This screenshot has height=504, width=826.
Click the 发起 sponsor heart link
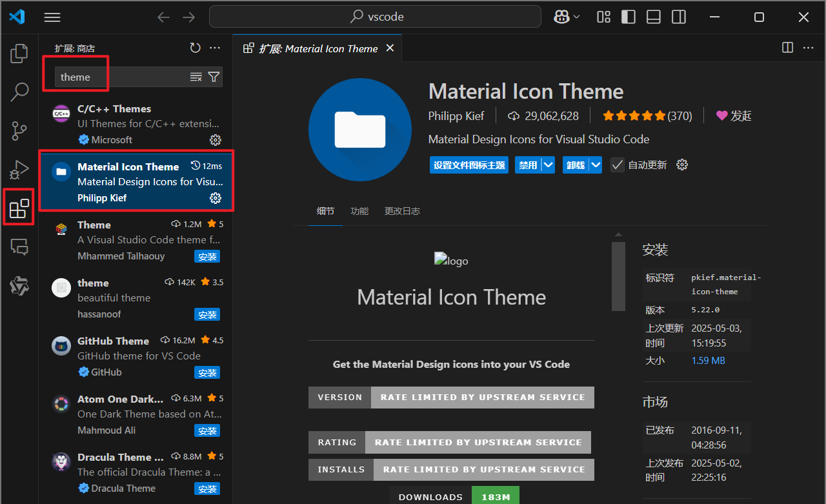[x=734, y=116]
